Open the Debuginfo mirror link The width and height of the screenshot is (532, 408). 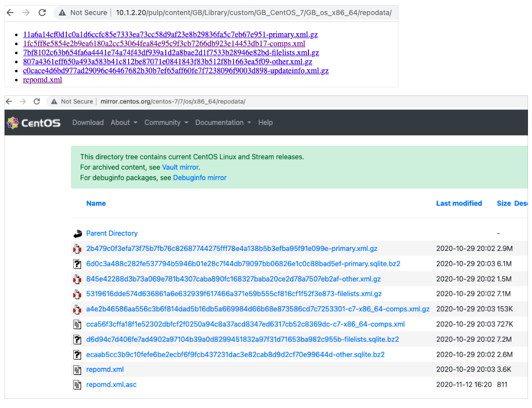200,178
